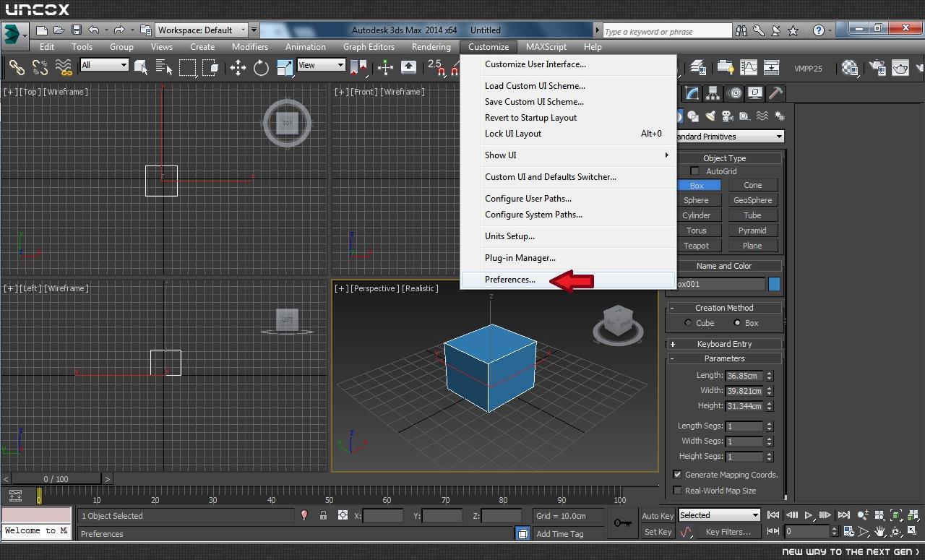Click the Select and Link chain tool

click(16, 68)
